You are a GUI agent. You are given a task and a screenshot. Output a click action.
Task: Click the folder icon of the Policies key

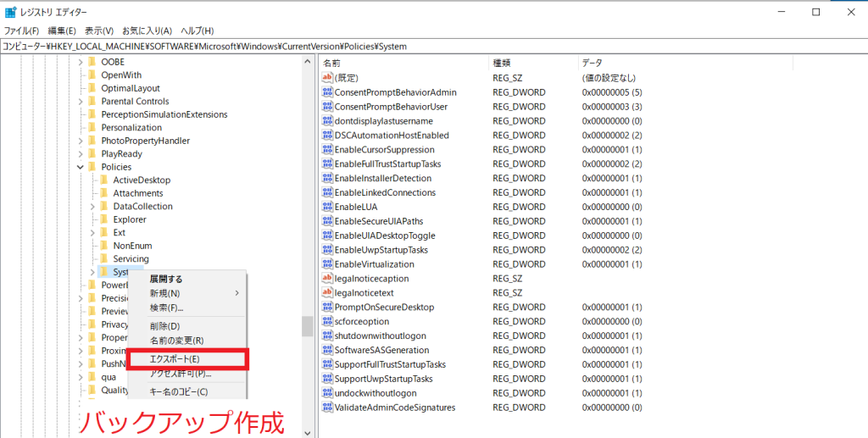92,167
